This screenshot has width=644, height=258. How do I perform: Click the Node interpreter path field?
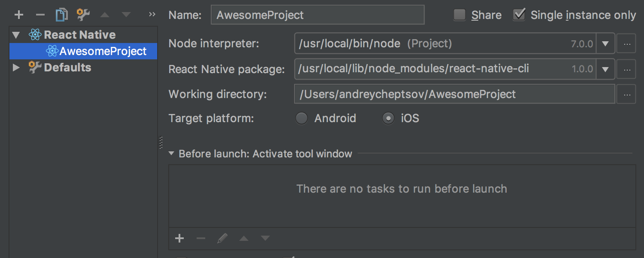tap(446, 44)
